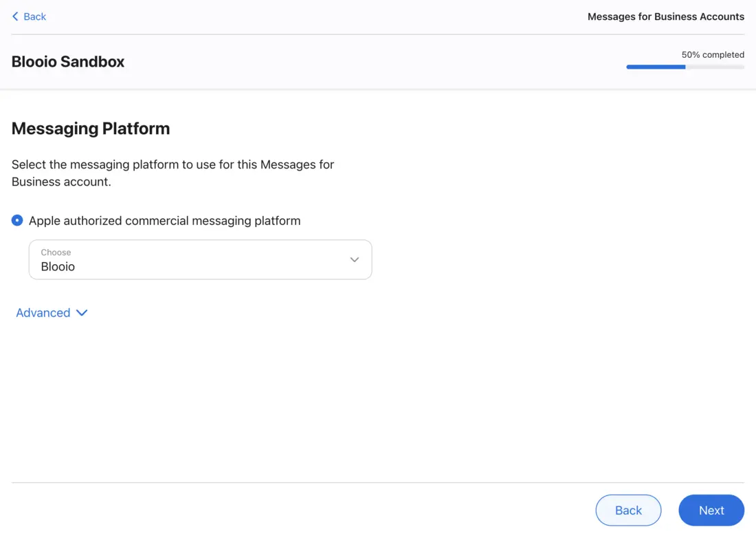Expand the Advanced section
Screen dimensions: 756x540
(x=52, y=313)
